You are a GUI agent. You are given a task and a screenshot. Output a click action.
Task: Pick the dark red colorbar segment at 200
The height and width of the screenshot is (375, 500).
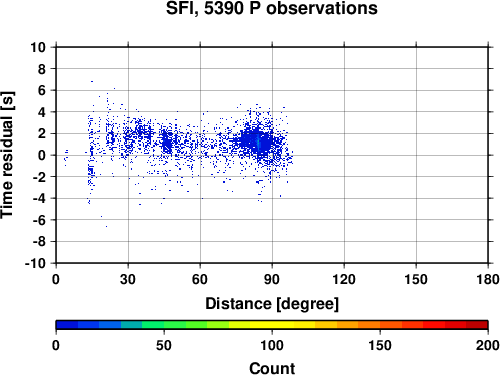(477, 325)
